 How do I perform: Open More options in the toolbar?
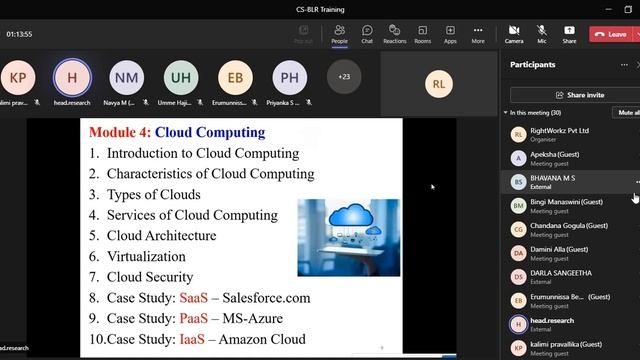click(478, 34)
